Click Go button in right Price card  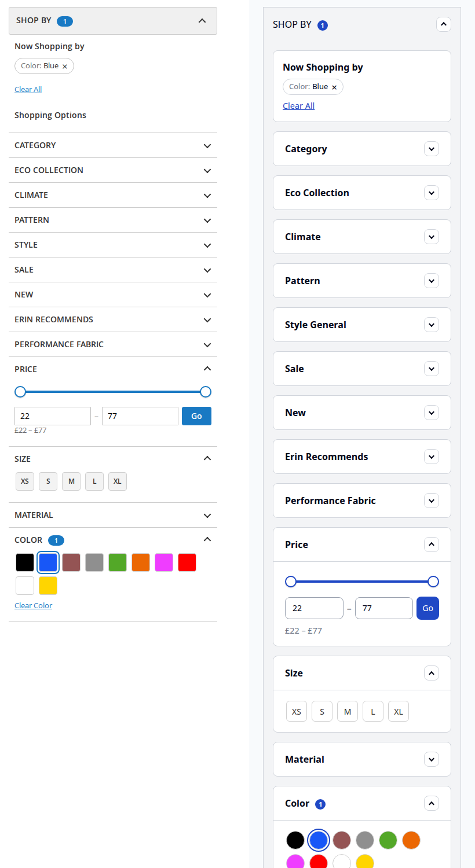[x=427, y=608]
